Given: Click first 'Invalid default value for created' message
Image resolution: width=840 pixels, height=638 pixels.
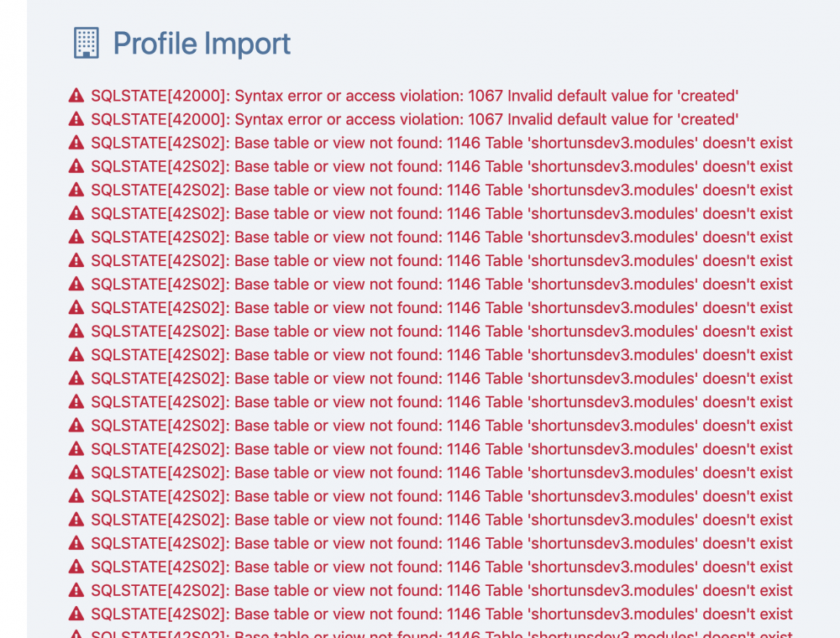Looking at the screenshot, I should (x=414, y=96).
